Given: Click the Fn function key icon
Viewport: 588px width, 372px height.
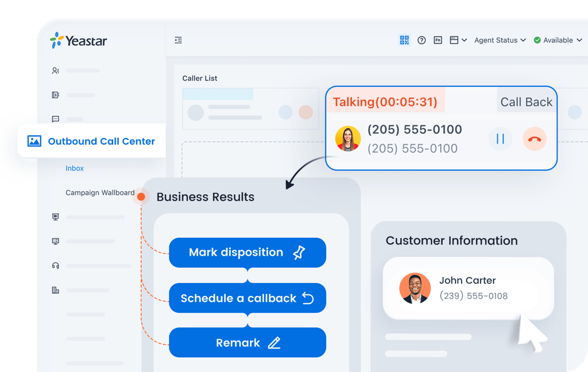Looking at the screenshot, I should point(438,40).
